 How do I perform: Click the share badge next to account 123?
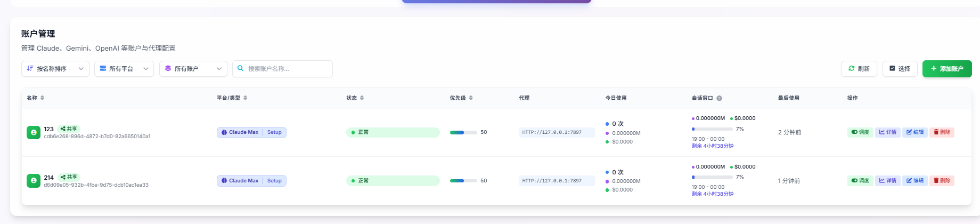coord(69,129)
